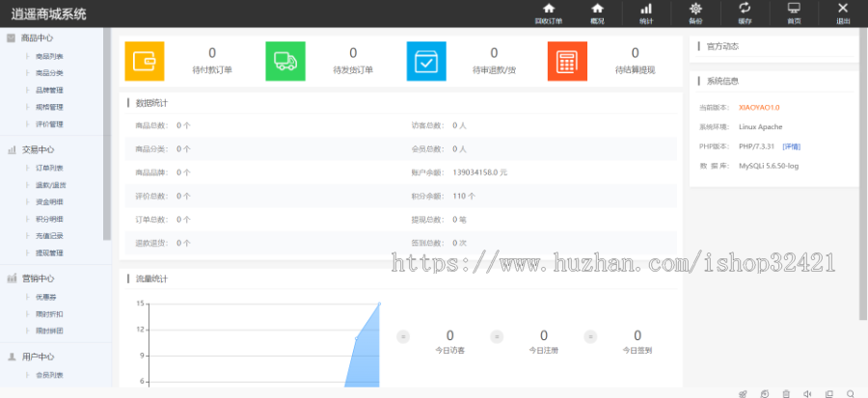868x398 pixels.
Task: Open 订单列表 in the sidebar
Action: coord(50,168)
